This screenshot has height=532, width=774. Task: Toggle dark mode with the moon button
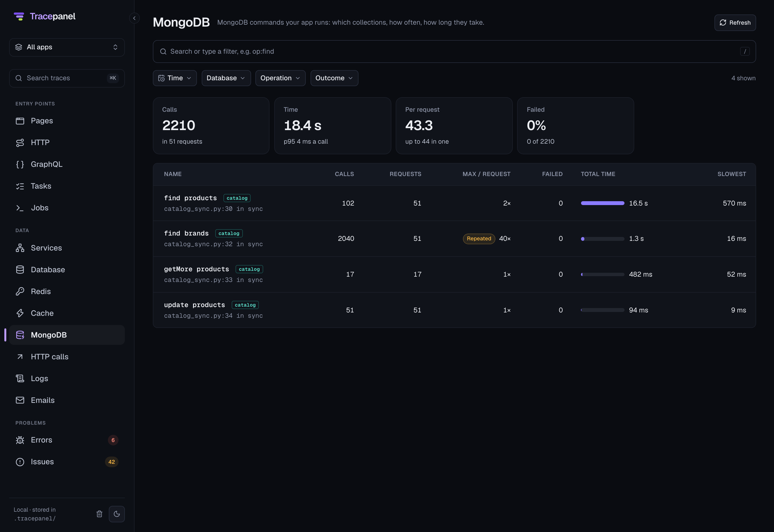coord(117,514)
